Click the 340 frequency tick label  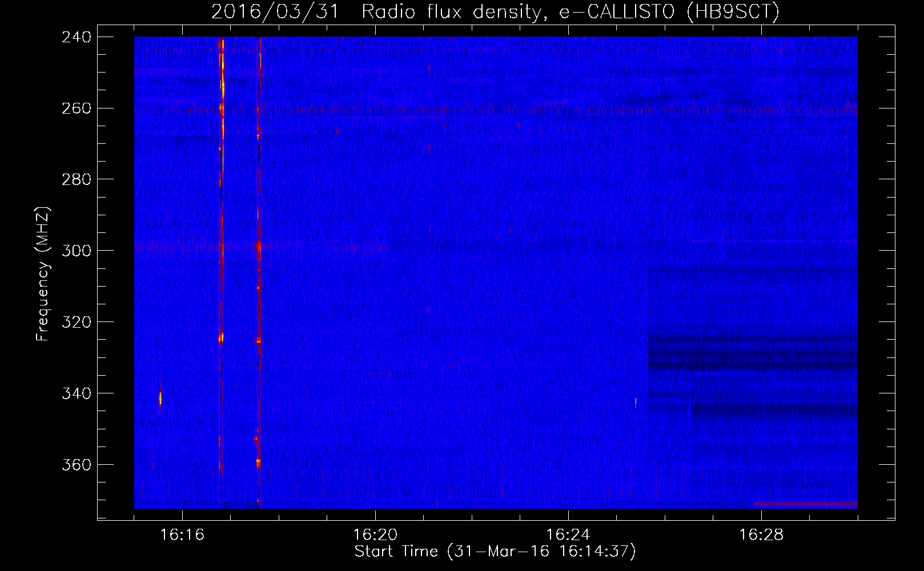pyautogui.click(x=77, y=394)
